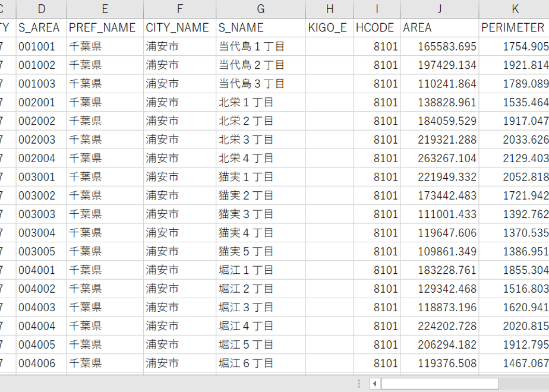
Task: Select 浦安市 in 猫実３丁目 row
Action: pyautogui.click(x=179, y=214)
